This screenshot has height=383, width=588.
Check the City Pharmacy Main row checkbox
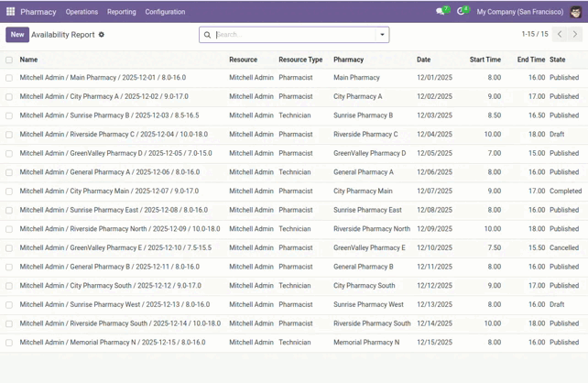coord(9,191)
